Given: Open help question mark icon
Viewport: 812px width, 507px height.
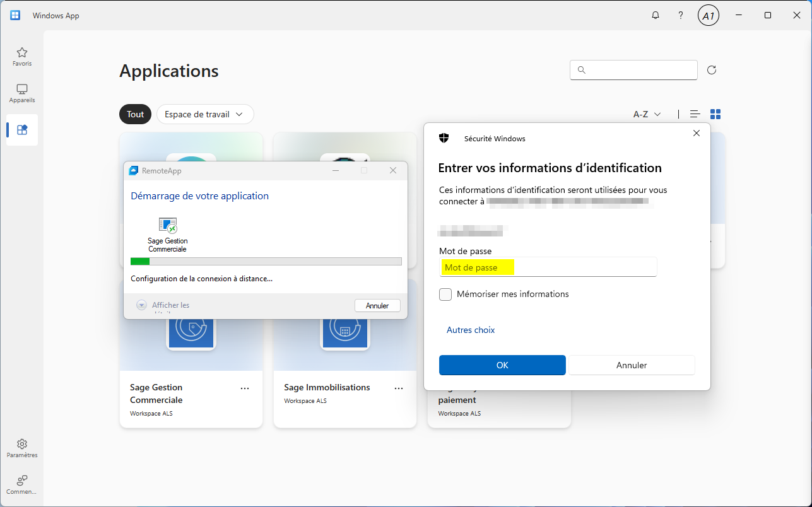Looking at the screenshot, I should (x=681, y=15).
